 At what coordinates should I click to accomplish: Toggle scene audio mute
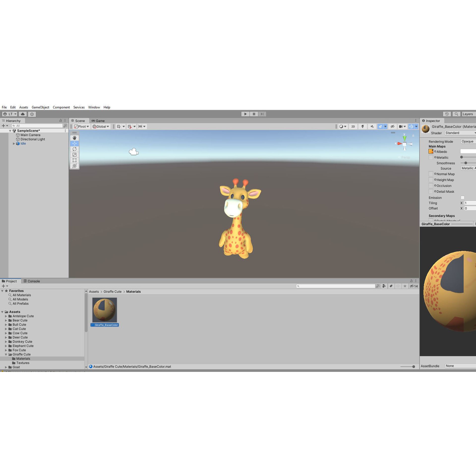(x=372, y=126)
